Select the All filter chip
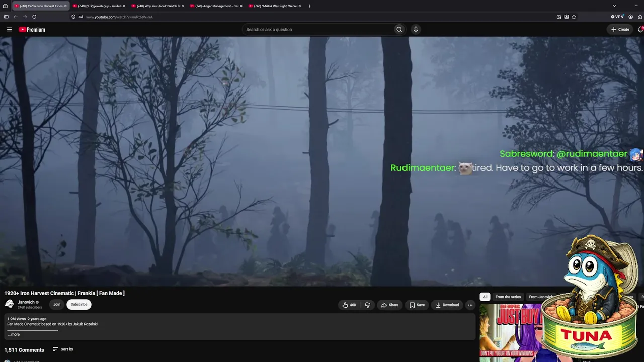This screenshot has width=644, height=362. 485,297
